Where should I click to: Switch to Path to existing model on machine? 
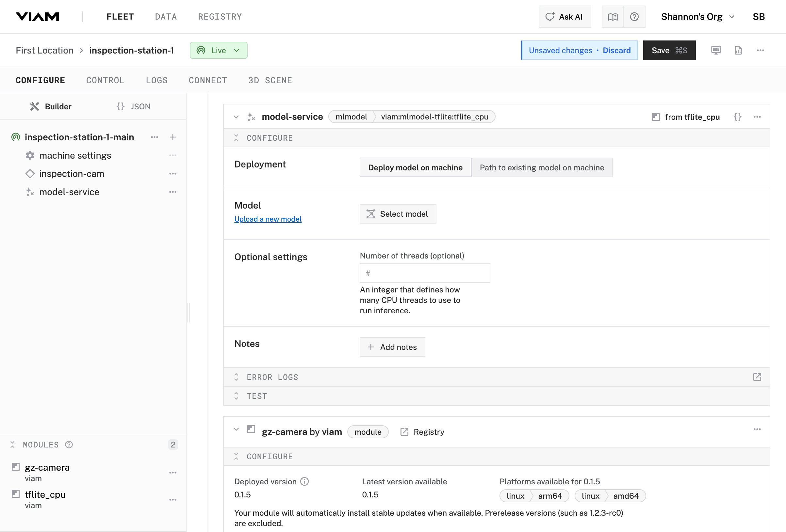tap(541, 168)
